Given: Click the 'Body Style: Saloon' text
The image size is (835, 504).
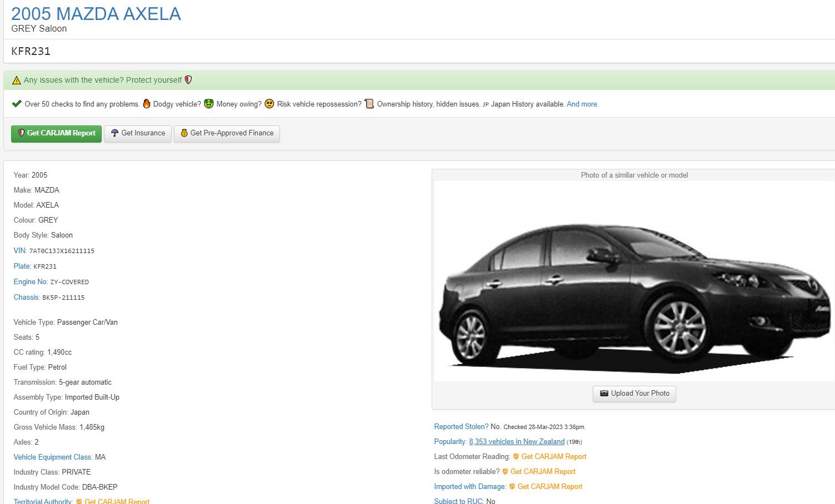Looking at the screenshot, I should (x=43, y=235).
